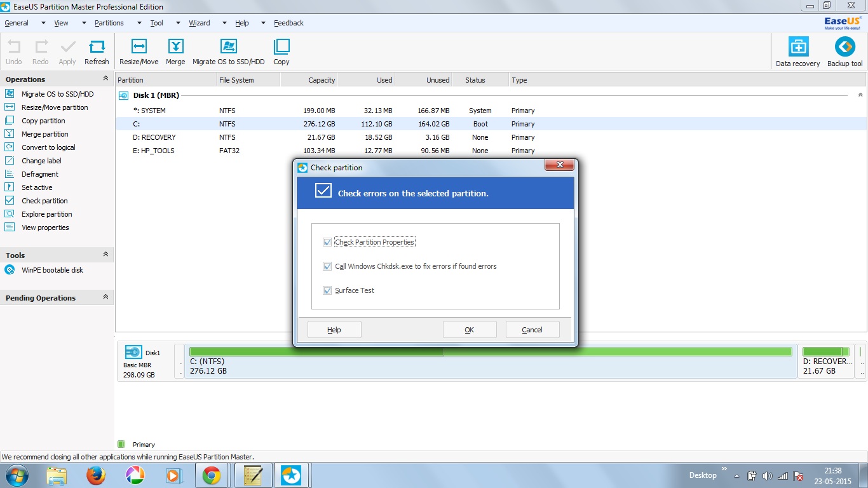Viewport: 868px width, 488px height.
Task: Open Firefox from the taskbar
Action: click(96, 475)
